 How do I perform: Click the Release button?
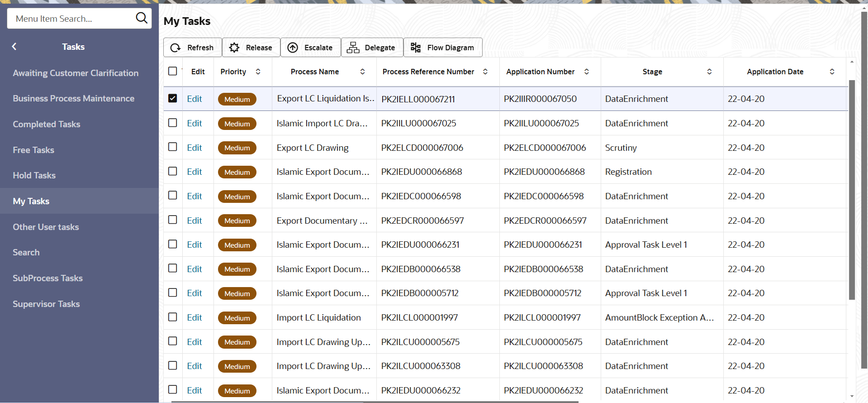click(251, 48)
